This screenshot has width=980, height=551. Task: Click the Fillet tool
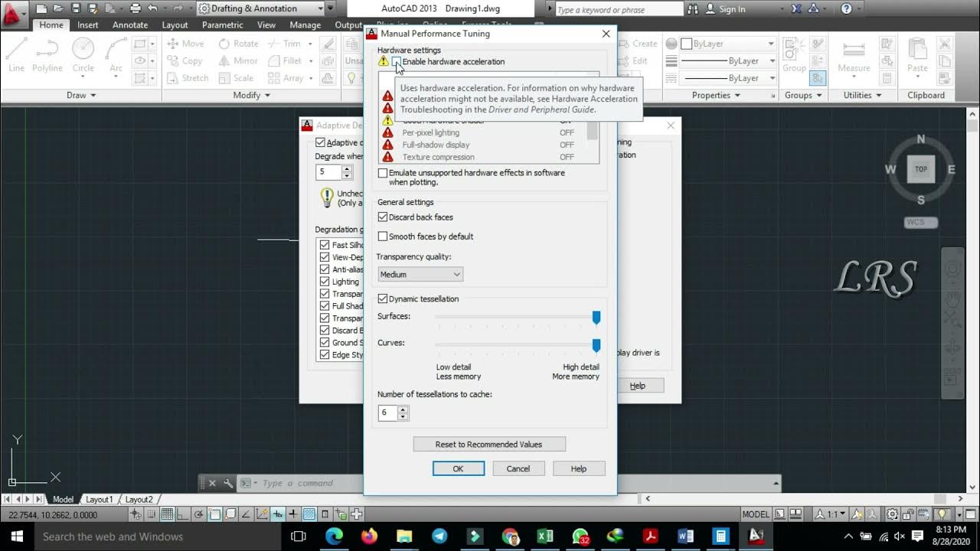click(285, 60)
